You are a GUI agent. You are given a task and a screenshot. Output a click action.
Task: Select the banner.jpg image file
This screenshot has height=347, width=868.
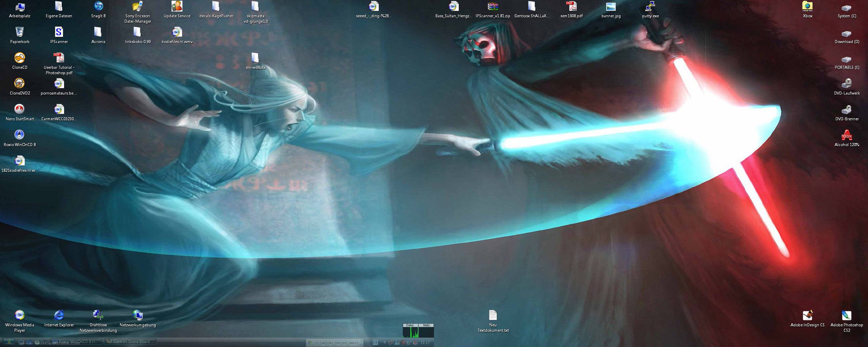(x=611, y=10)
